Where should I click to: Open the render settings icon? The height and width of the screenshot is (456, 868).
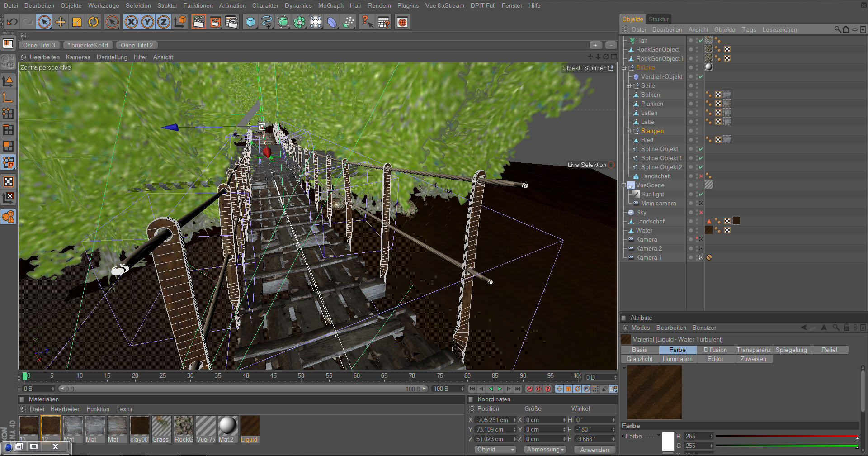click(231, 22)
